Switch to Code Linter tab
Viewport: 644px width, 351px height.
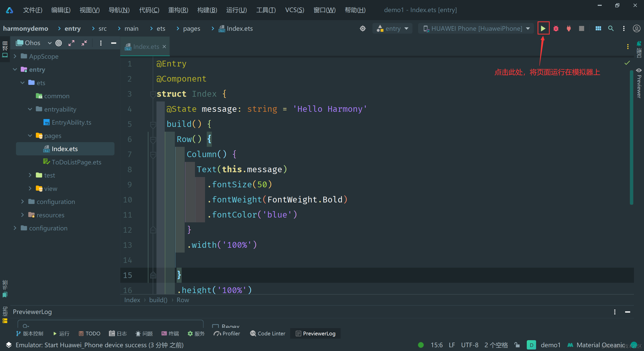[x=268, y=333]
